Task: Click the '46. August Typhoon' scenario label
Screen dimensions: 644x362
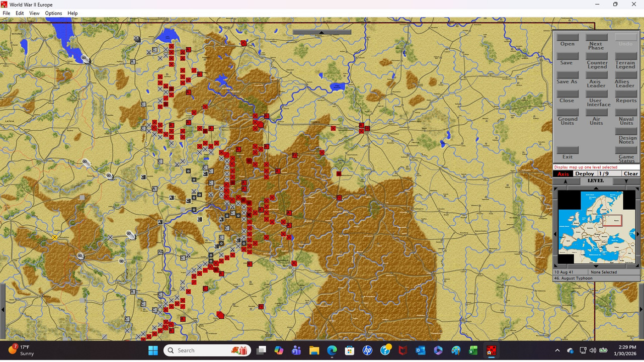Action: [574, 278]
